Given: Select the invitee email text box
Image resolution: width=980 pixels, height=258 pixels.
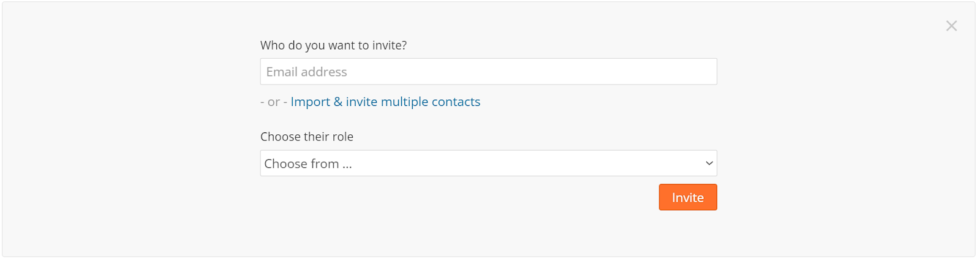Looking at the screenshot, I should (x=488, y=72).
